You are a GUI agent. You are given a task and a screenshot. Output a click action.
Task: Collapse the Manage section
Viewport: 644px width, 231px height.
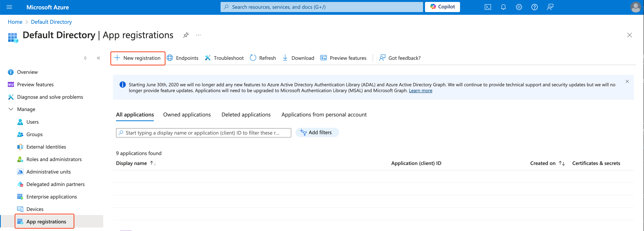11,109
